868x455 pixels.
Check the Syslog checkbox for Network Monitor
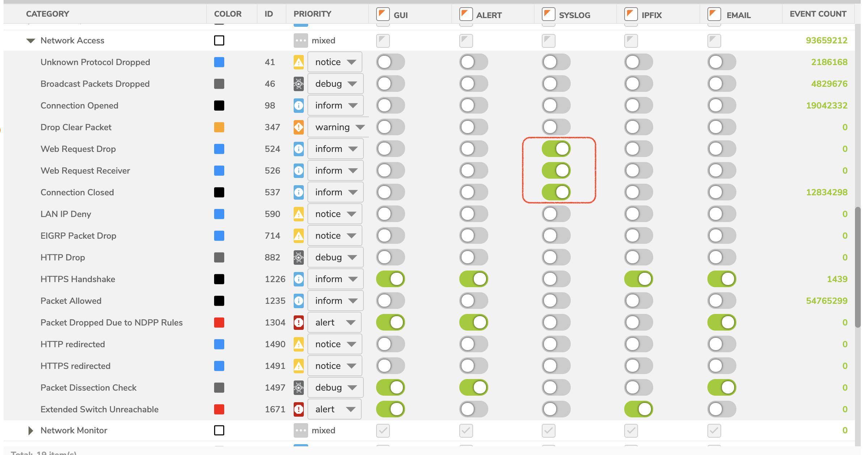[x=549, y=430]
